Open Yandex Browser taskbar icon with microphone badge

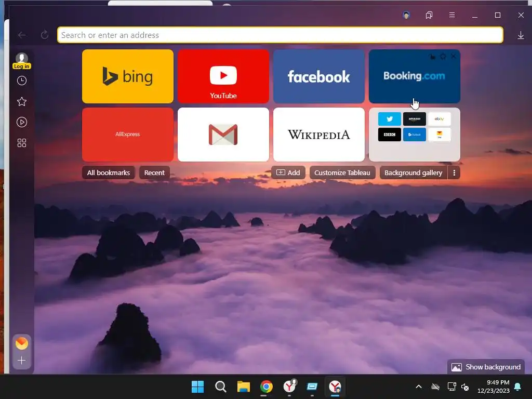tap(289, 387)
